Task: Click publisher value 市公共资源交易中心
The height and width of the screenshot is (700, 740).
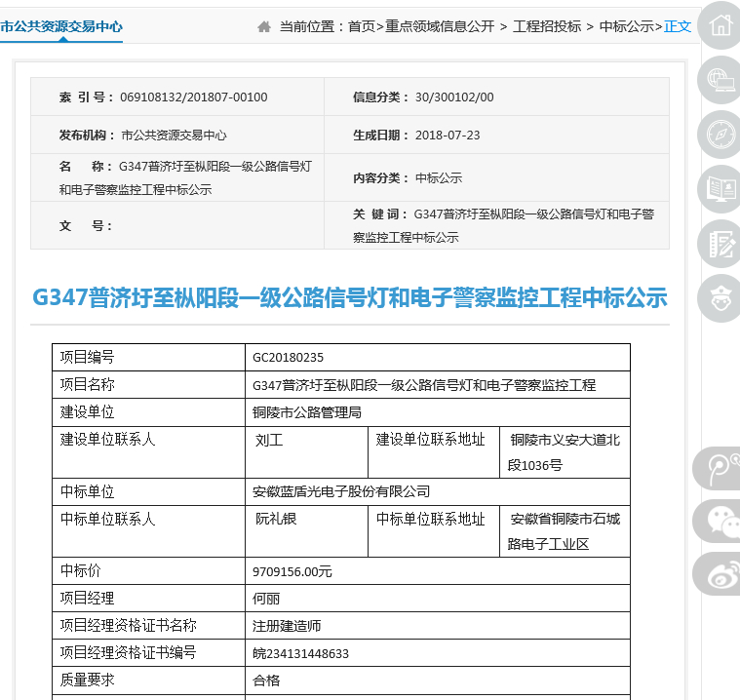Action: pos(174,136)
